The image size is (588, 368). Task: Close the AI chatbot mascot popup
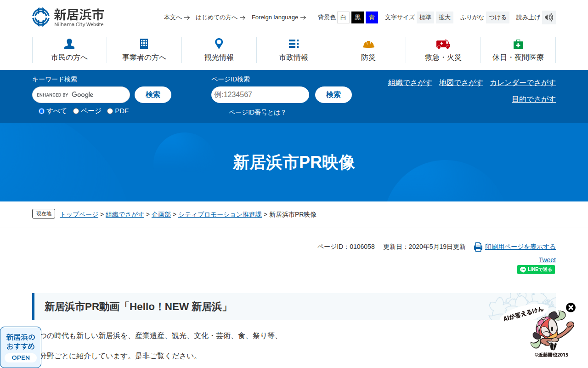coord(571,307)
